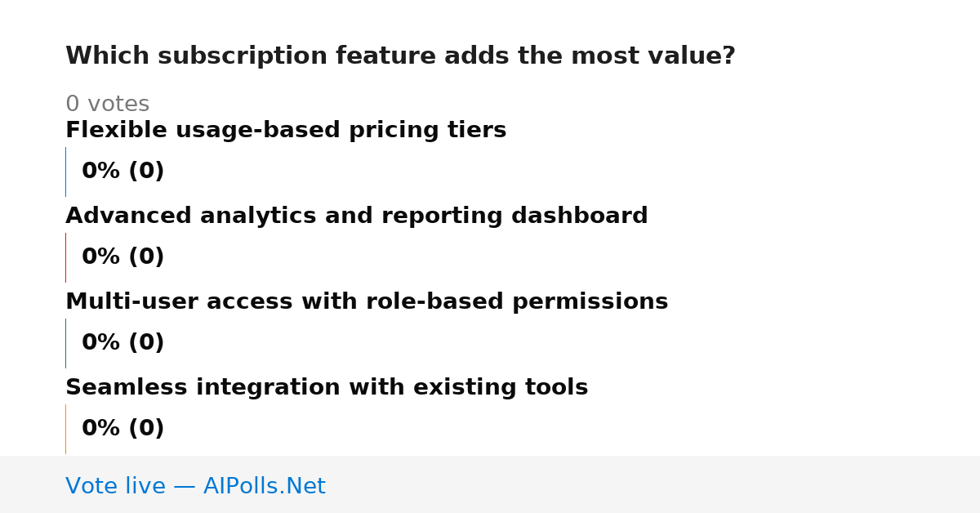
Task: Open the 'Vote live — AIPolls.Net' link
Action: point(195,487)
